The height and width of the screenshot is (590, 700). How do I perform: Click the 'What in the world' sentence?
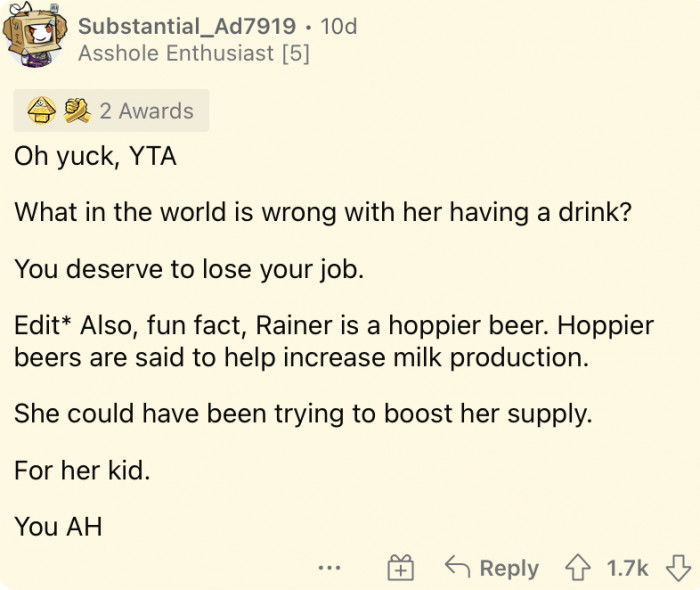click(x=322, y=213)
